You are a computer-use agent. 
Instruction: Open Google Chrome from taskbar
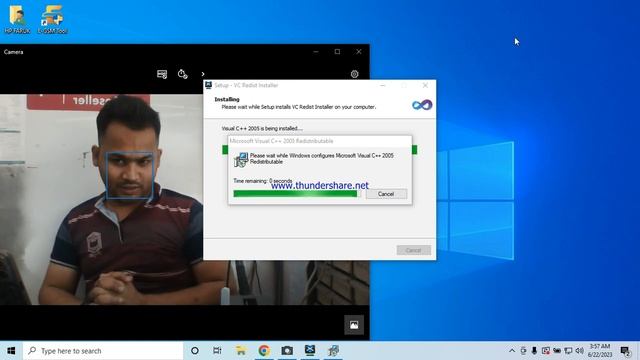click(264, 351)
